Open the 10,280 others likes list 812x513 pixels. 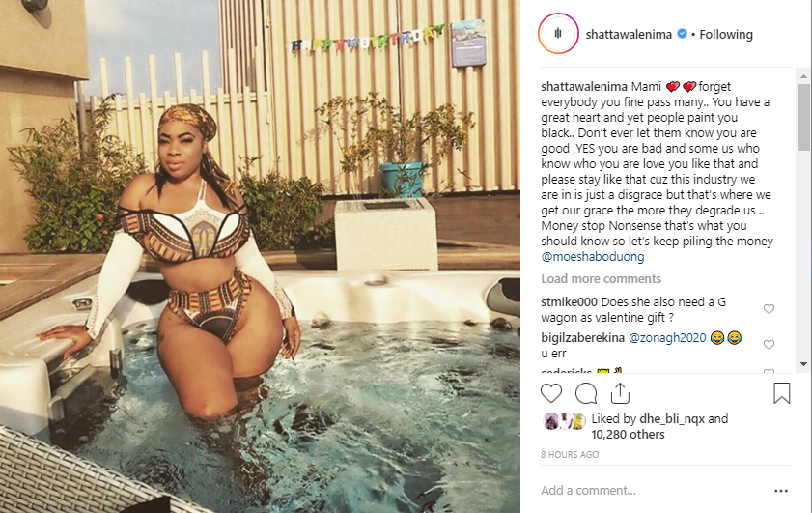[628, 434]
